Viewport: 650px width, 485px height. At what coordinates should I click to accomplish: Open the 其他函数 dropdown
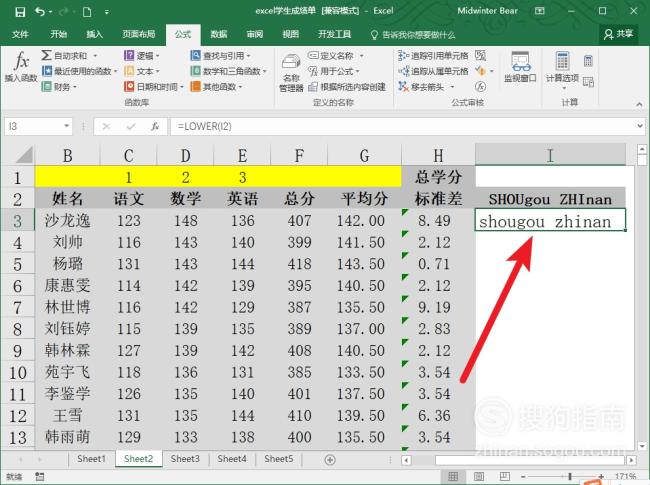pyautogui.click(x=216, y=87)
